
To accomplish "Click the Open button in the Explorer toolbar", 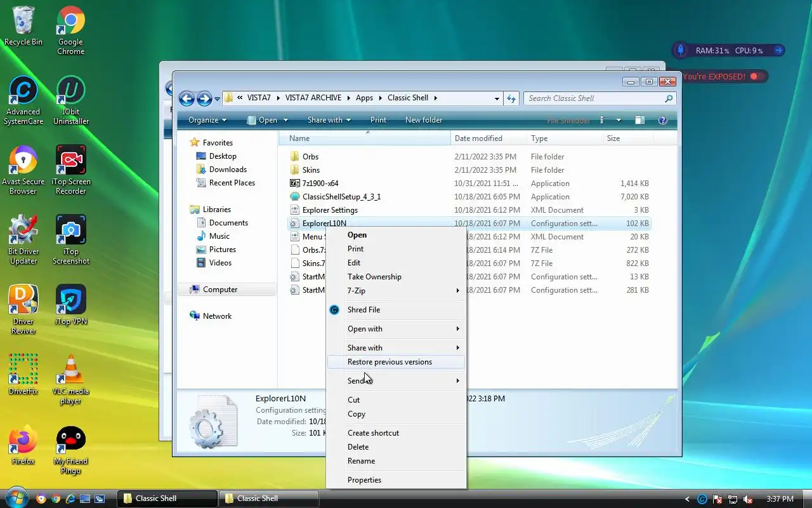I will [263, 120].
